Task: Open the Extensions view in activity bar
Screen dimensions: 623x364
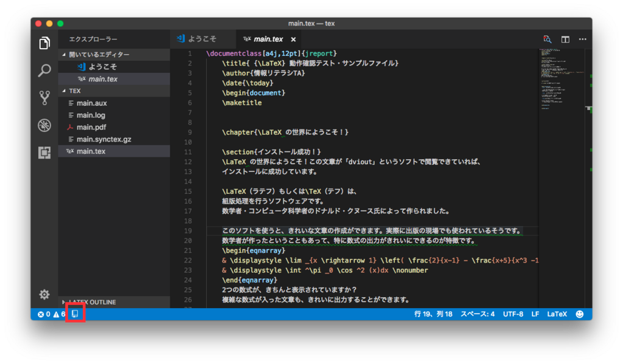Action: tap(44, 153)
